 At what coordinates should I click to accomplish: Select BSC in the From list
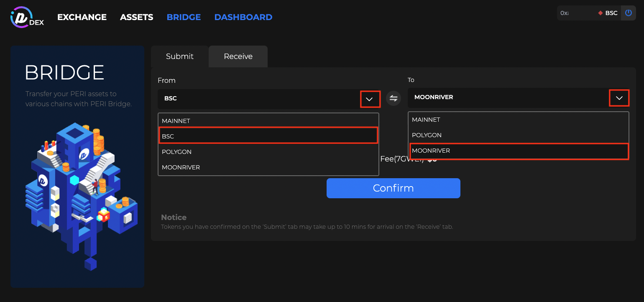(x=268, y=136)
